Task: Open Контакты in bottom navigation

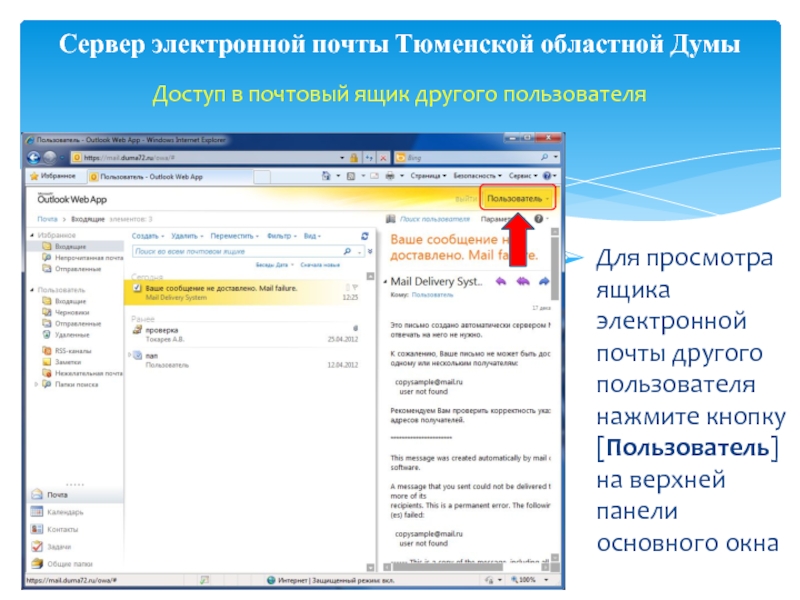Action: tap(62, 529)
